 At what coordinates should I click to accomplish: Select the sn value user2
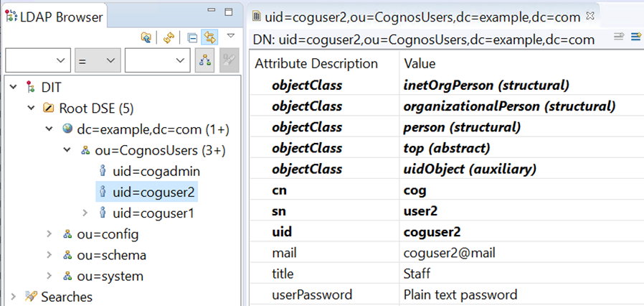pyautogui.click(x=420, y=211)
